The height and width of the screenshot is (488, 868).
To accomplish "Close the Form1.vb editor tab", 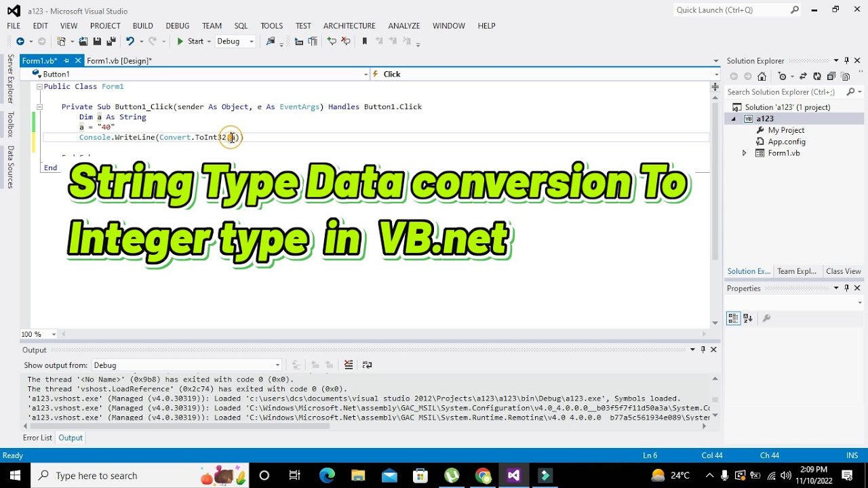I will coord(78,61).
